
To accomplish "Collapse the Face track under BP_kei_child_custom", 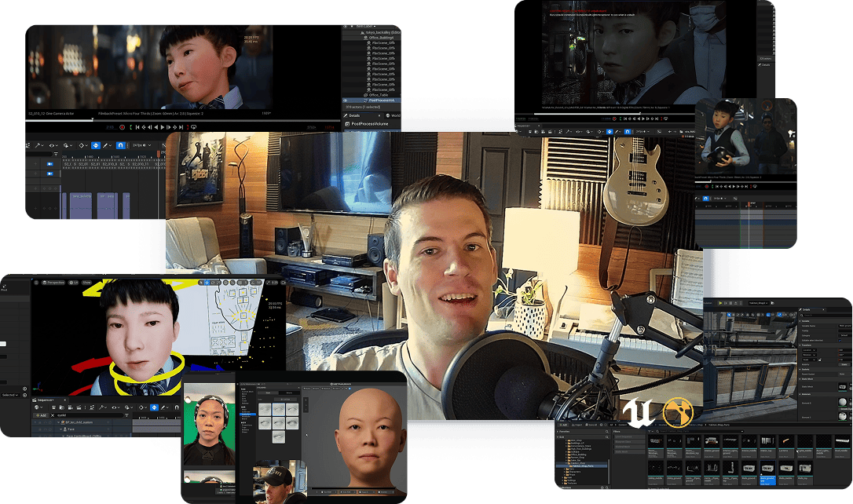I will tap(61, 429).
